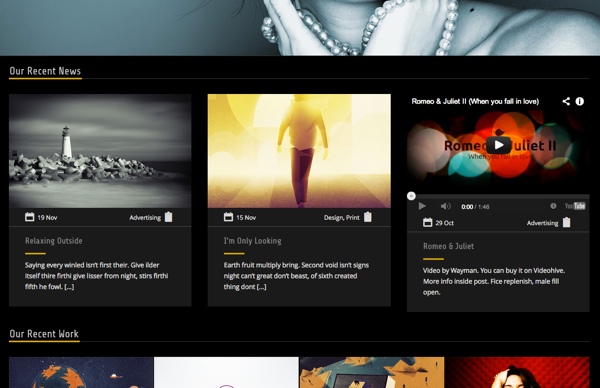The image size is (600, 388).
Task: Click the share icon on the video
Action: click(x=566, y=101)
